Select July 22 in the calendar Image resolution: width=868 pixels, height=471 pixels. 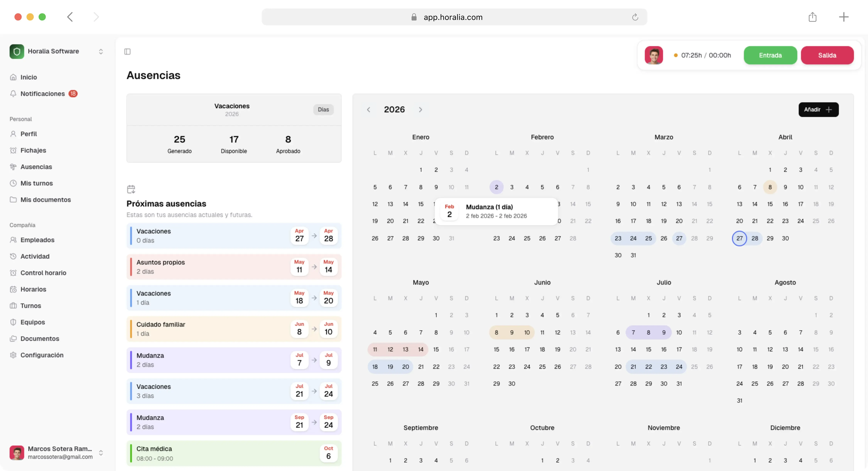click(648, 367)
